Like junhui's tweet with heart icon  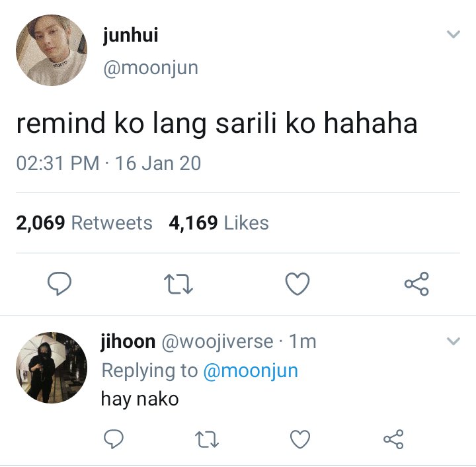(x=297, y=284)
